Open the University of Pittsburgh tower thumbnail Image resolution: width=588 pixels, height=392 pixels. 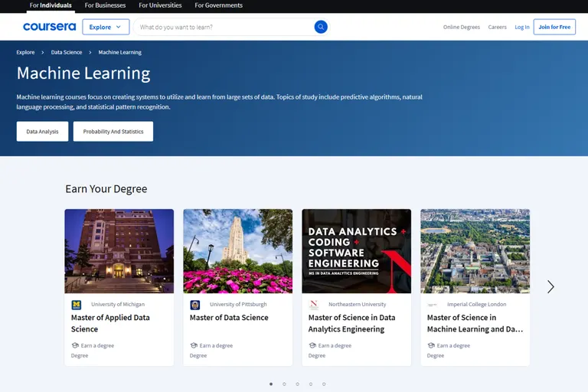click(238, 251)
